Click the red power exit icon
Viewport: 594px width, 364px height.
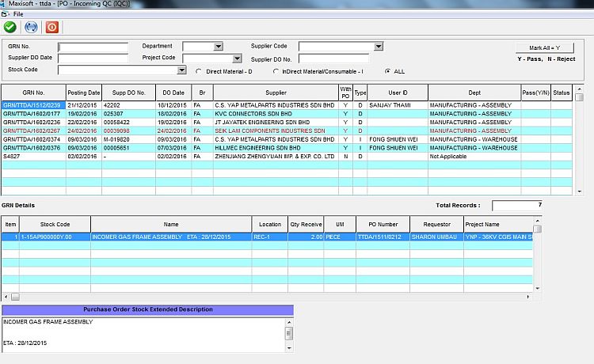pos(52,26)
